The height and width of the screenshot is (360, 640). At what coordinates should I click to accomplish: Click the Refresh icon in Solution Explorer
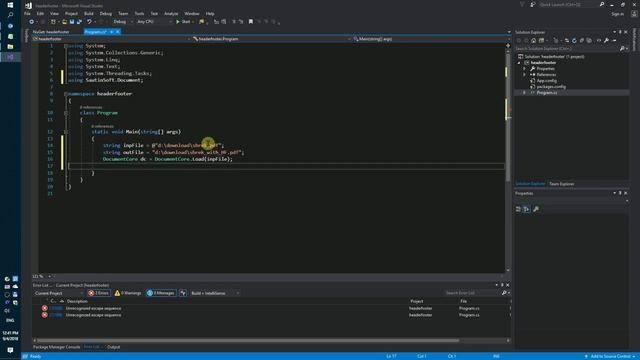coord(574,40)
